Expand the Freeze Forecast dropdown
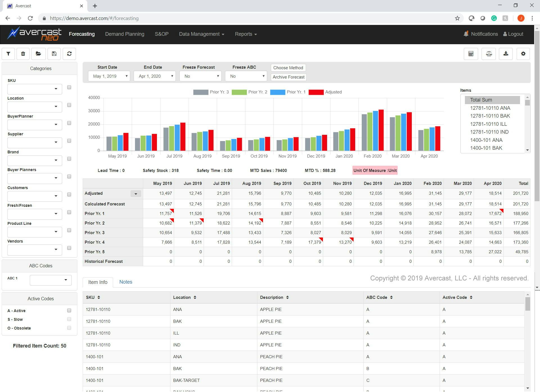This screenshot has width=540, height=392. point(200,76)
